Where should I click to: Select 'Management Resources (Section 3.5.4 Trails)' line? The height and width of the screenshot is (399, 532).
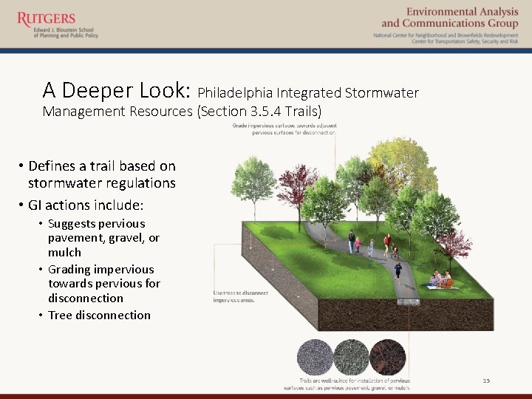[182, 112]
